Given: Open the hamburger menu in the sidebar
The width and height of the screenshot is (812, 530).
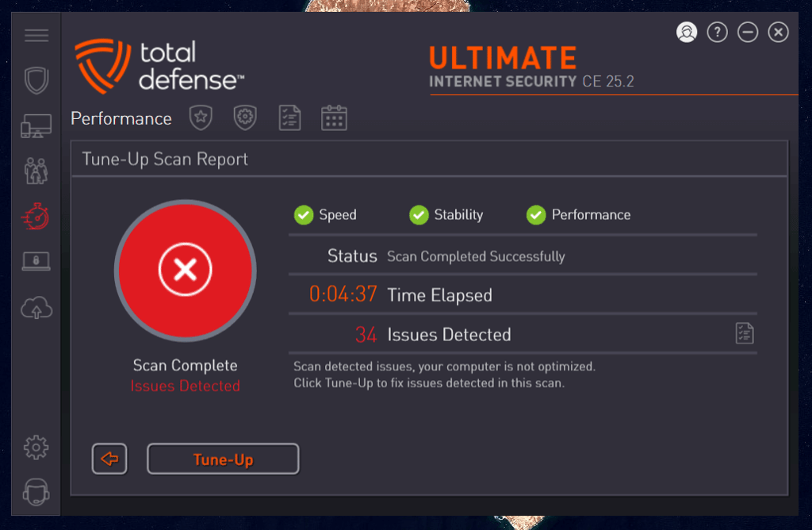Looking at the screenshot, I should [x=36, y=35].
